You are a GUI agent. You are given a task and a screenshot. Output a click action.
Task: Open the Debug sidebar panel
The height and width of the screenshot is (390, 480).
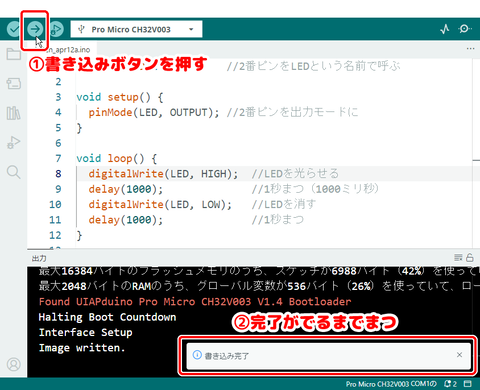14,142
